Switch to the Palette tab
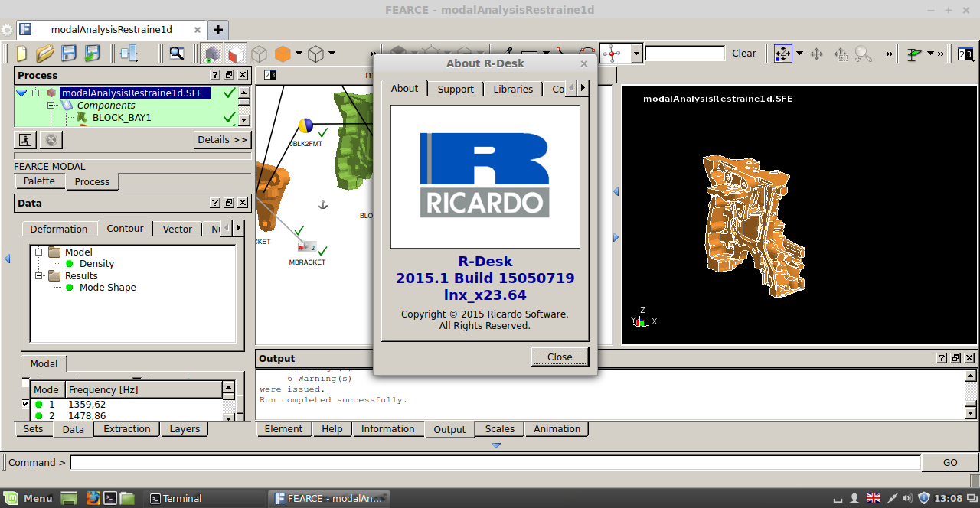The image size is (980, 508). point(39,181)
